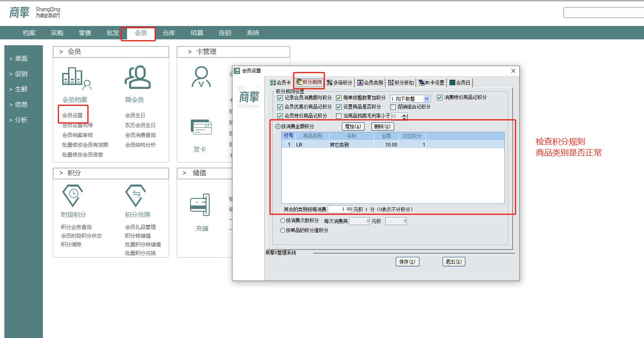
Task: Click the 会员设置 dialog title icon
Action: click(237, 71)
